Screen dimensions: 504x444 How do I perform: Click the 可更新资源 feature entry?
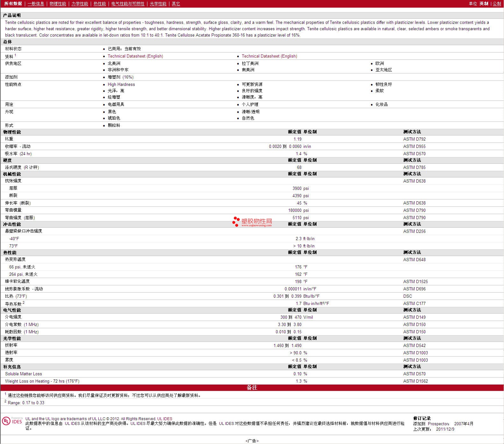tap(252, 84)
